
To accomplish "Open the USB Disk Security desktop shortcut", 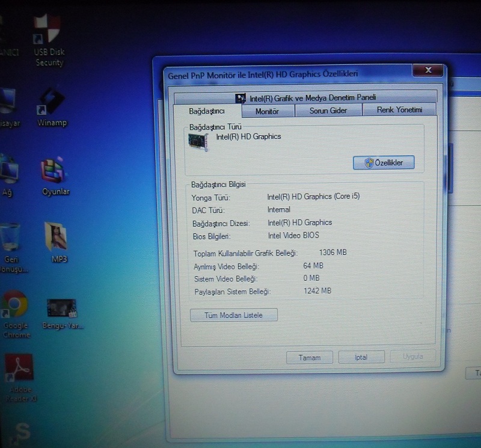I will pyautogui.click(x=48, y=40).
